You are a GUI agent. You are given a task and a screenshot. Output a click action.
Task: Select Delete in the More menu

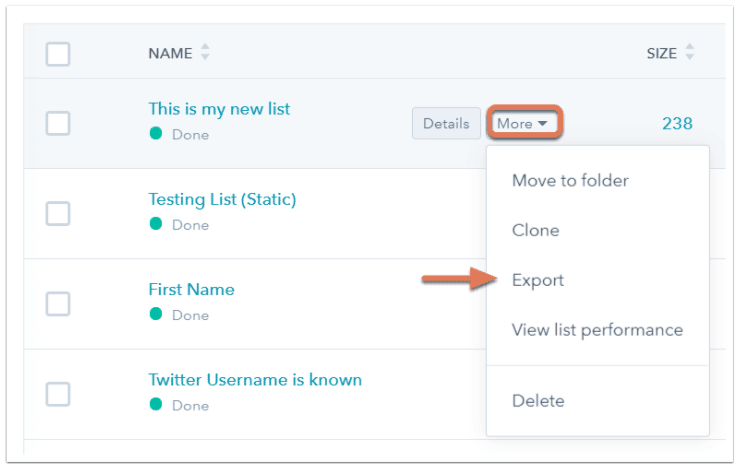click(538, 401)
